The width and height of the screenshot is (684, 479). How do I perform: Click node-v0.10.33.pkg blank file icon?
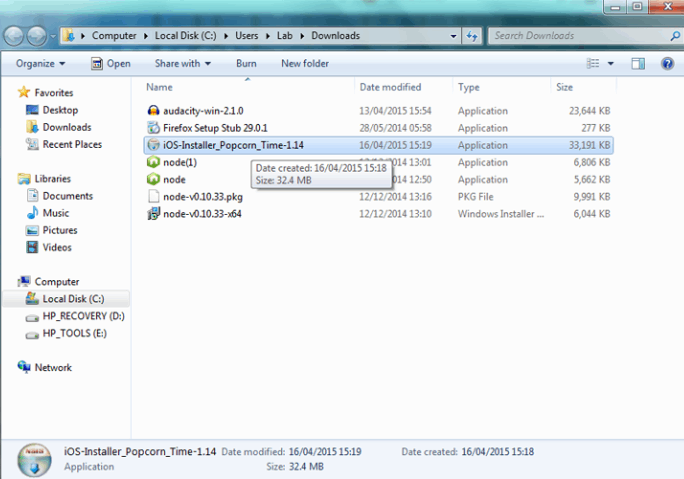click(x=153, y=196)
